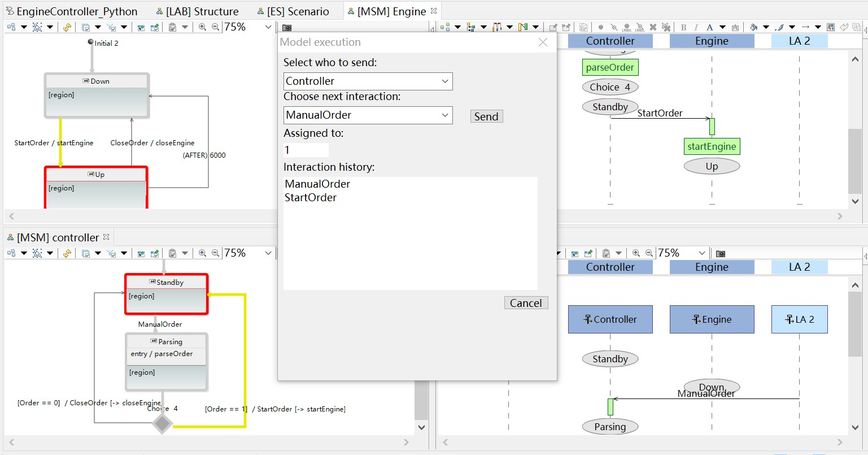Image resolution: width=868 pixels, height=455 pixels.
Task: Click fill color paint bucket icon
Action: pyautogui.click(x=753, y=27)
